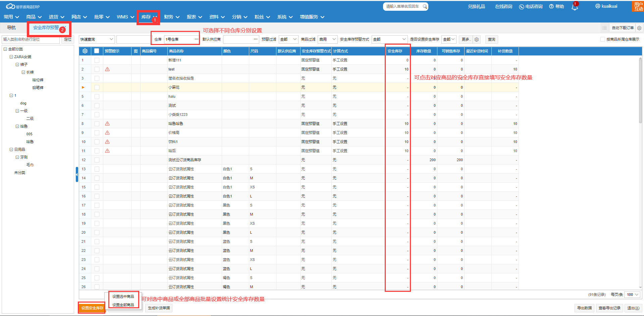Open the 预警过滤 dropdown
644x316 pixels.
288,39
